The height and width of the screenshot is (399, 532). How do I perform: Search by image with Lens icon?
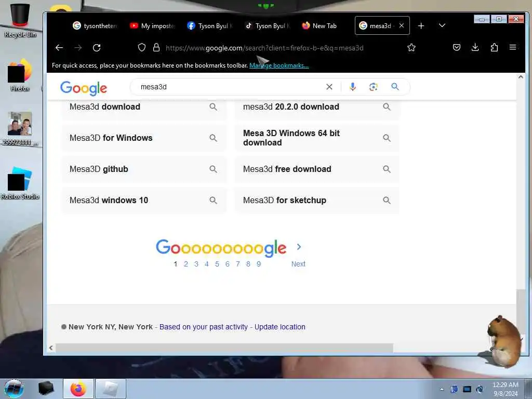[373, 87]
